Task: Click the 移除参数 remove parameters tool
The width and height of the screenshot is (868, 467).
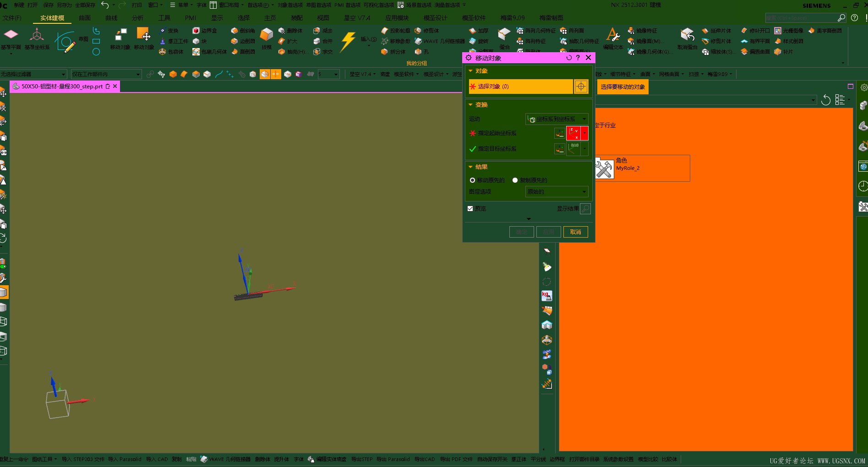Action: [396, 41]
